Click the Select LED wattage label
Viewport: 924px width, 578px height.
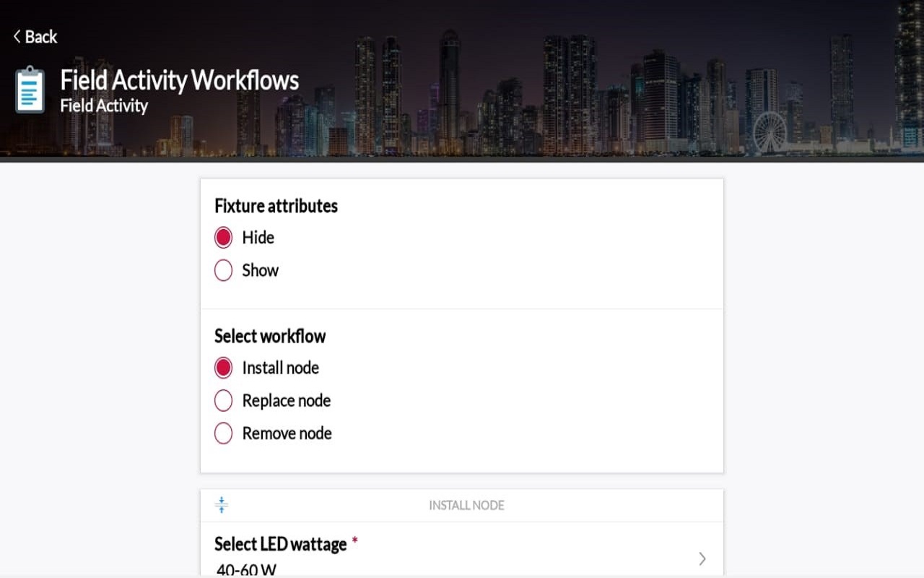tap(280, 544)
